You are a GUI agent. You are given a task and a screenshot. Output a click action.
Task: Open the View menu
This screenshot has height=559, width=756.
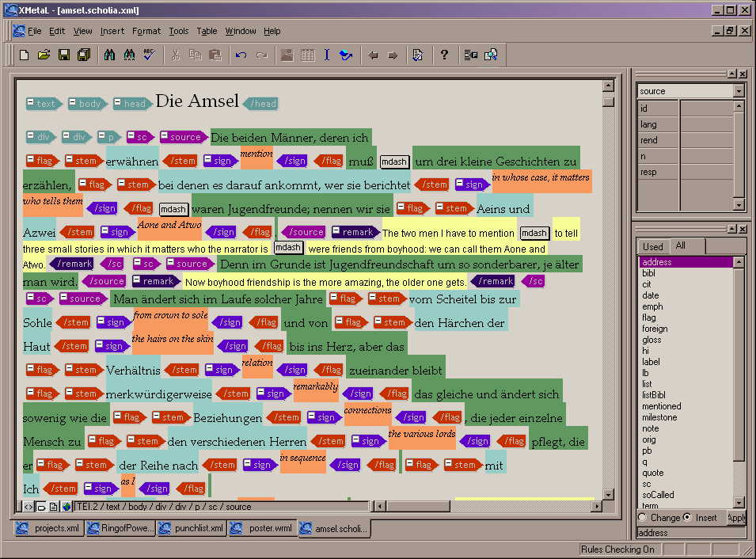point(82,31)
